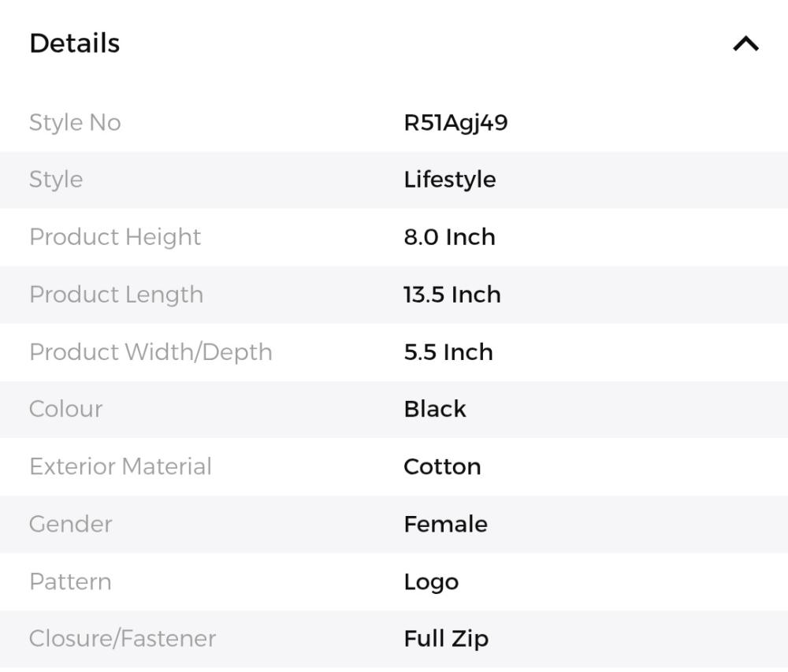
Task: Click the Product Height label
Action: pyautogui.click(x=115, y=237)
